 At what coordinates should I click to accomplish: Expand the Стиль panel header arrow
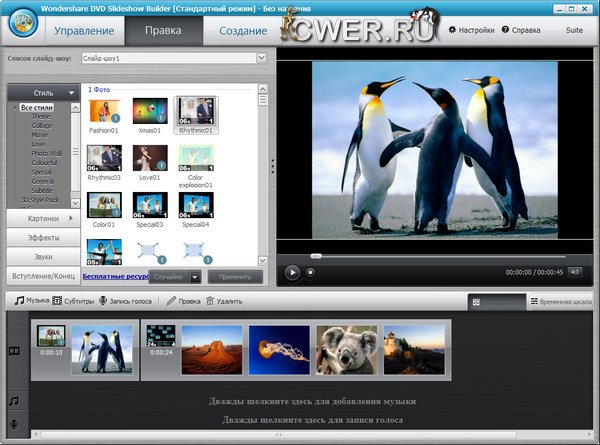click(x=72, y=92)
